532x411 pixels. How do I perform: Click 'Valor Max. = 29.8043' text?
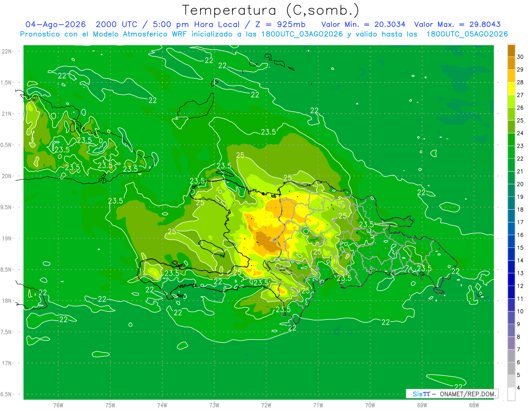[x=457, y=24]
